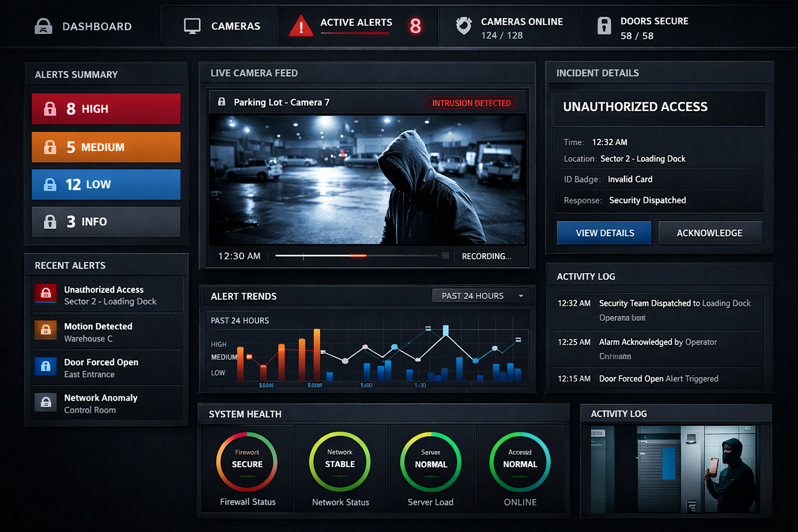This screenshot has height=532, width=798.
Task: Click the tallest orange bar in trends chart
Action: click(317, 354)
